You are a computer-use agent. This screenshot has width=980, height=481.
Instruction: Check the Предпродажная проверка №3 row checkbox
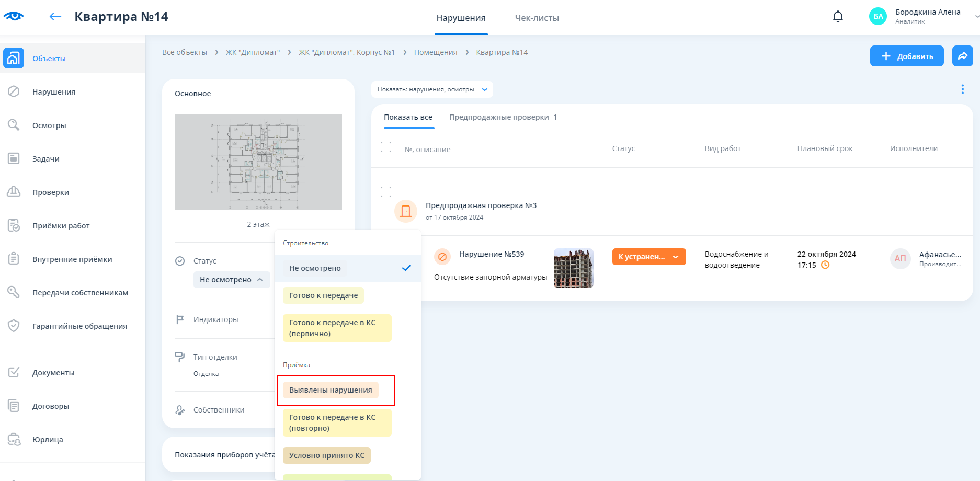[x=386, y=192]
